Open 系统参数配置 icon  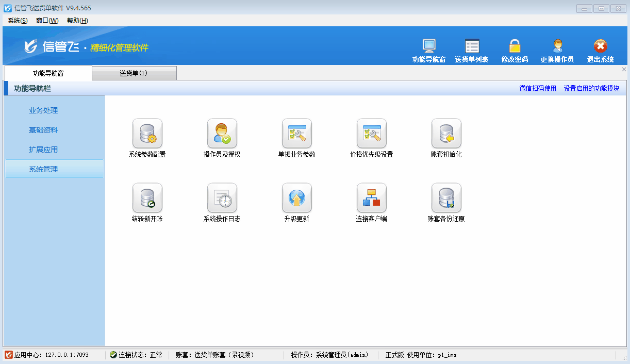[147, 134]
